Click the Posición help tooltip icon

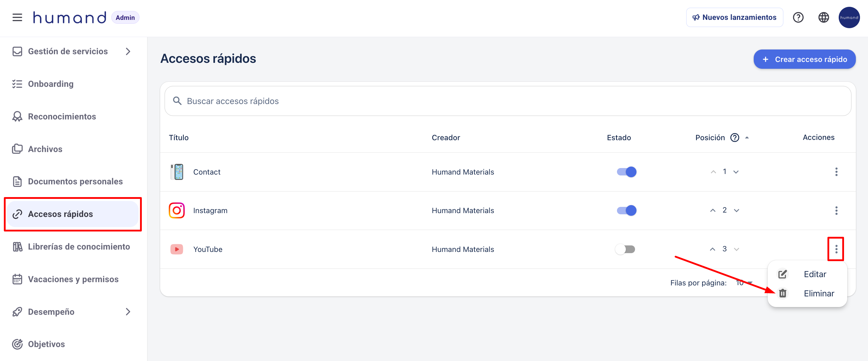tap(734, 138)
